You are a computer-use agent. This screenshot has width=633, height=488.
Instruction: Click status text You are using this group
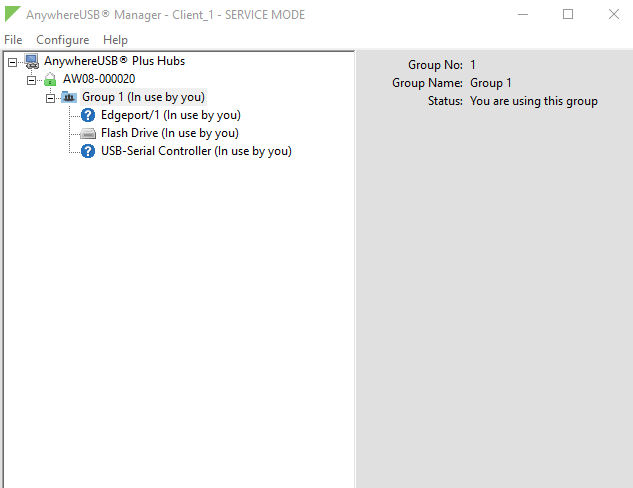[x=534, y=101]
